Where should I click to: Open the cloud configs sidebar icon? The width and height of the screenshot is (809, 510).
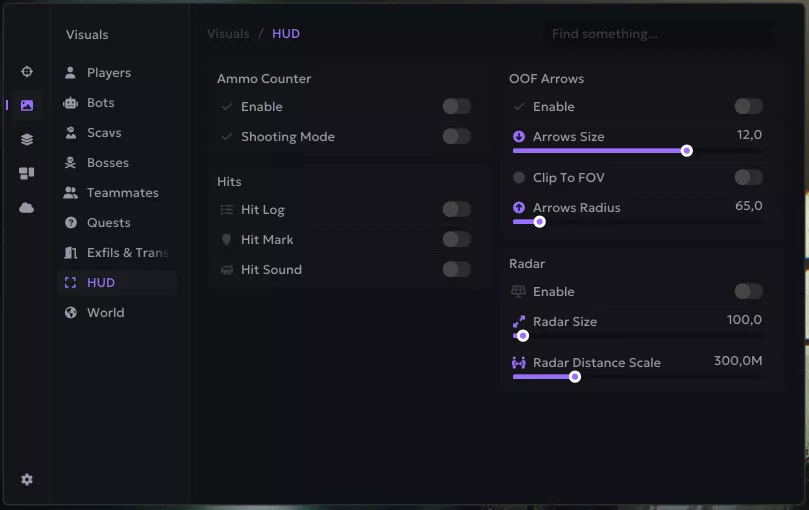click(27, 207)
